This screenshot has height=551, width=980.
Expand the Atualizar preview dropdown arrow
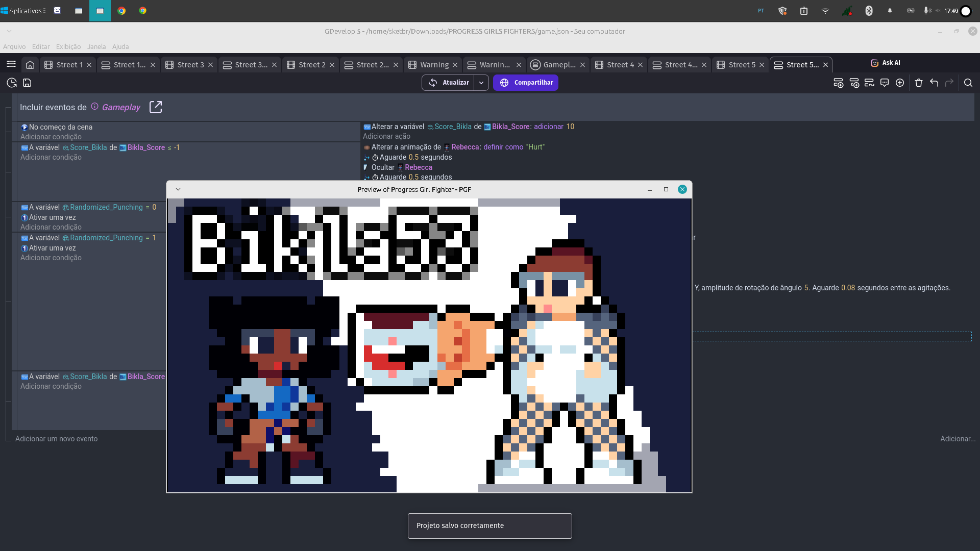[x=481, y=83]
